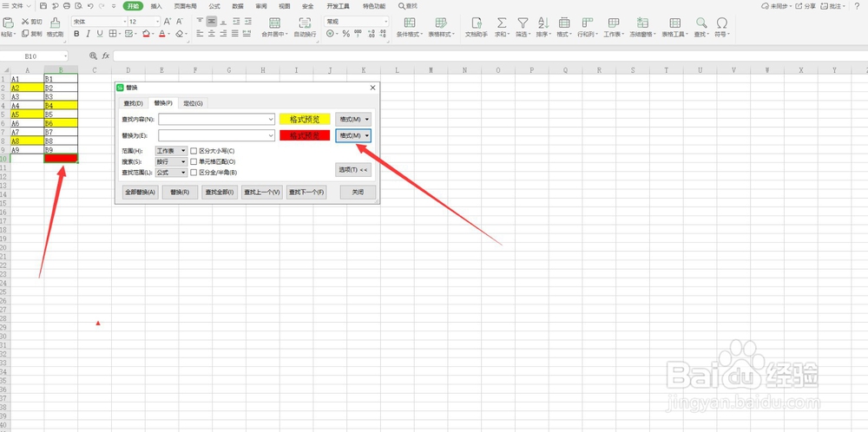Click the Symbol (符号) omega icon

pyautogui.click(x=722, y=23)
